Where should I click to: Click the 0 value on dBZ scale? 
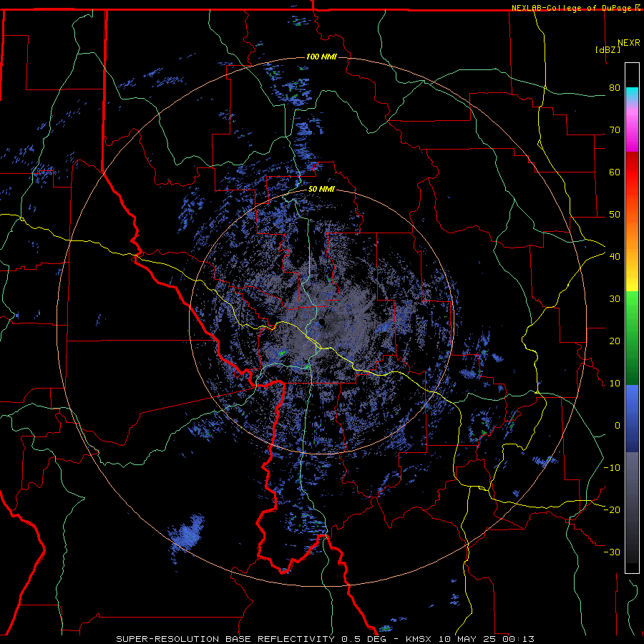click(617, 426)
